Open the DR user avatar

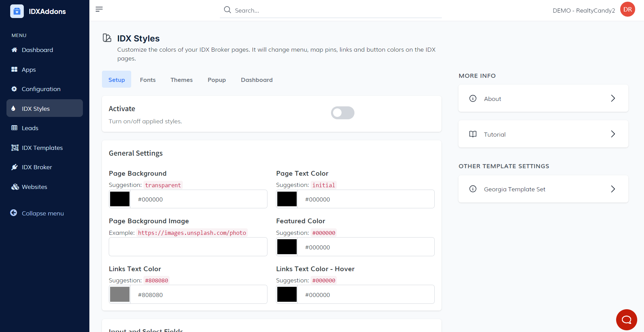coord(627,10)
